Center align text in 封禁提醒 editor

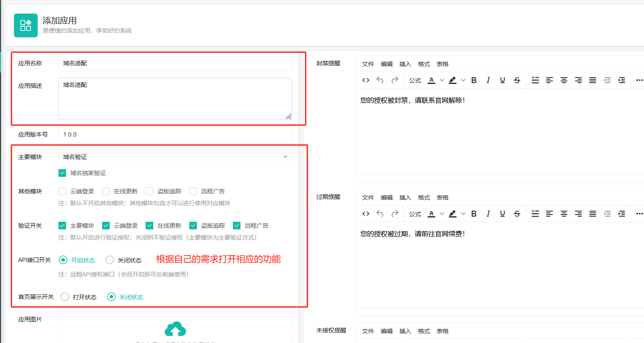[x=564, y=80]
